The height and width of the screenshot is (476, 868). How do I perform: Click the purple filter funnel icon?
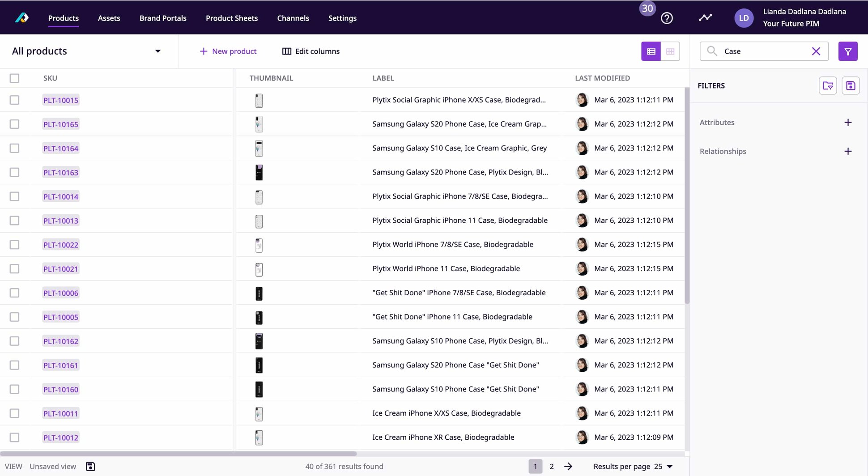(x=847, y=51)
